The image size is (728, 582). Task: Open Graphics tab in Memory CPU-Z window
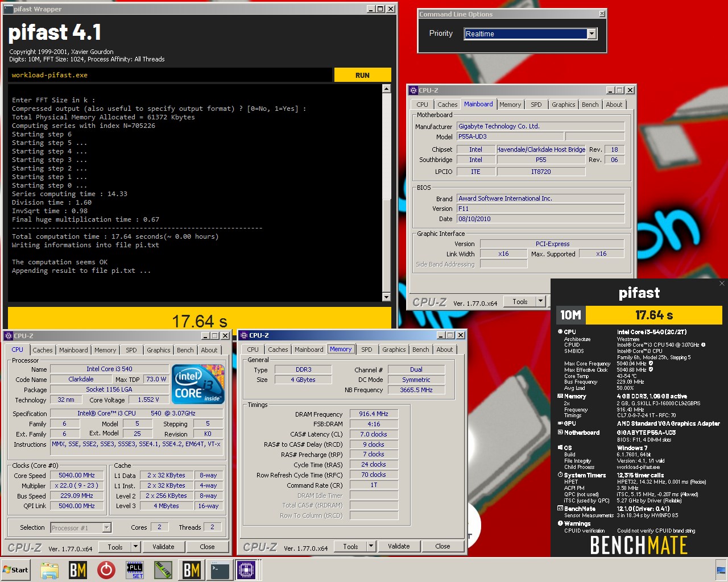pos(394,350)
